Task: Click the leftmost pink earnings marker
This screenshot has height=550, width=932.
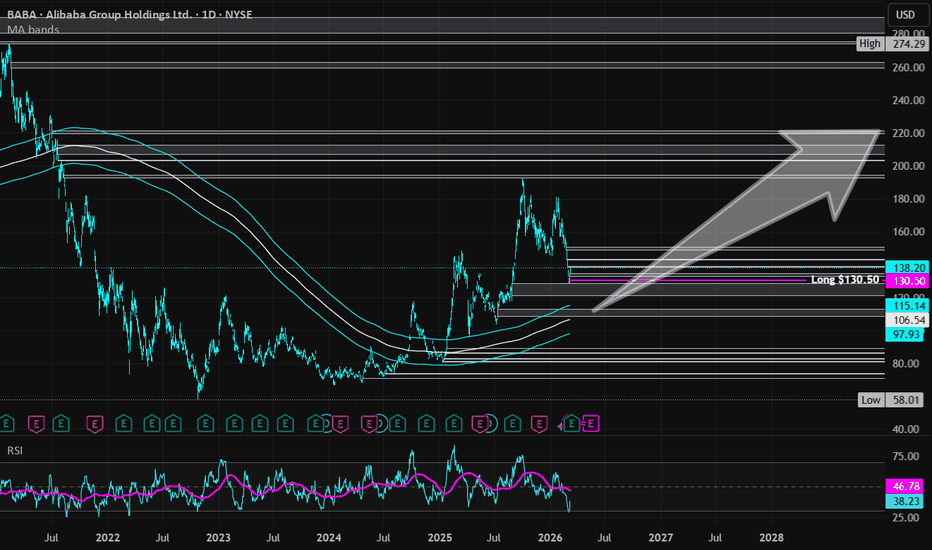Action: point(39,424)
